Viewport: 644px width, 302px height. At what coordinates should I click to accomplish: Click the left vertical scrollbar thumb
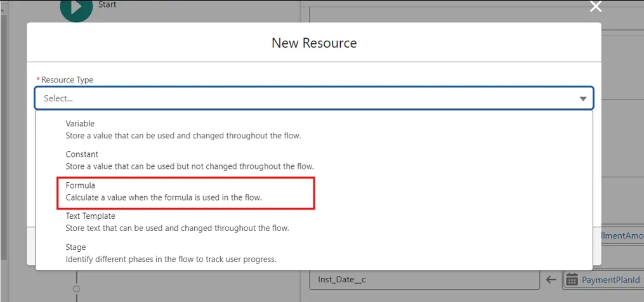click(3, 127)
